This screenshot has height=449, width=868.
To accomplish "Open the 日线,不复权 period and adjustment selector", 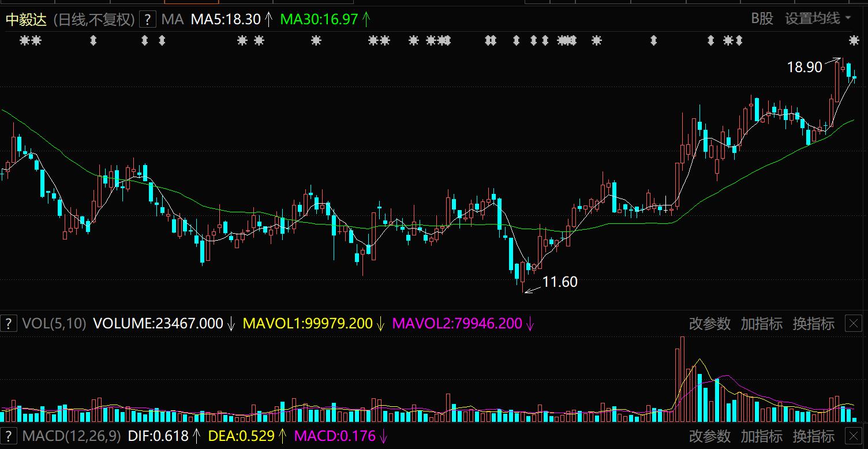I will click(94, 19).
